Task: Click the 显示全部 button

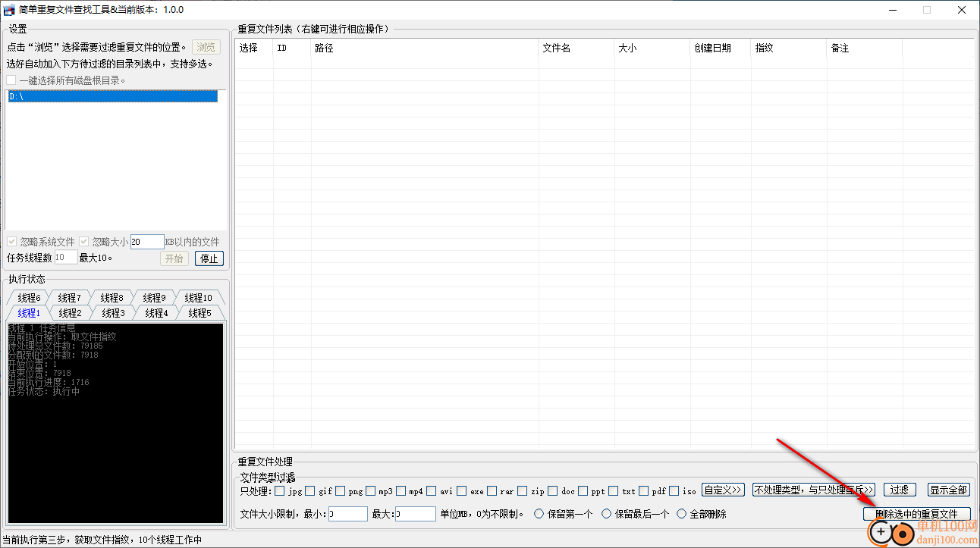Action: point(949,490)
